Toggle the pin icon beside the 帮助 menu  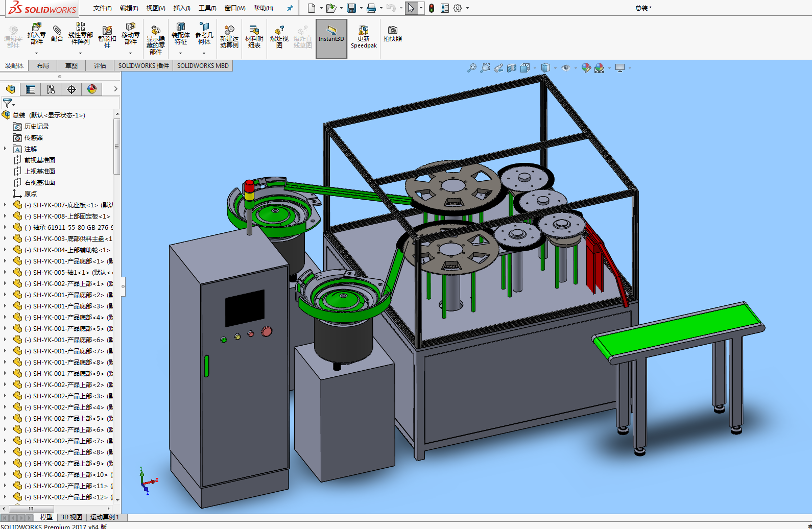coord(290,8)
